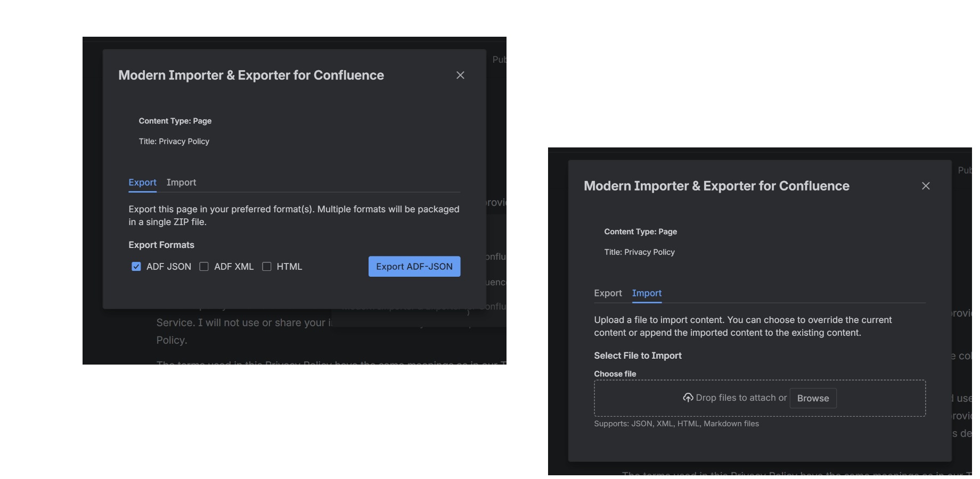Enable the ADF XML export format

pyautogui.click(x=204, y=266)
